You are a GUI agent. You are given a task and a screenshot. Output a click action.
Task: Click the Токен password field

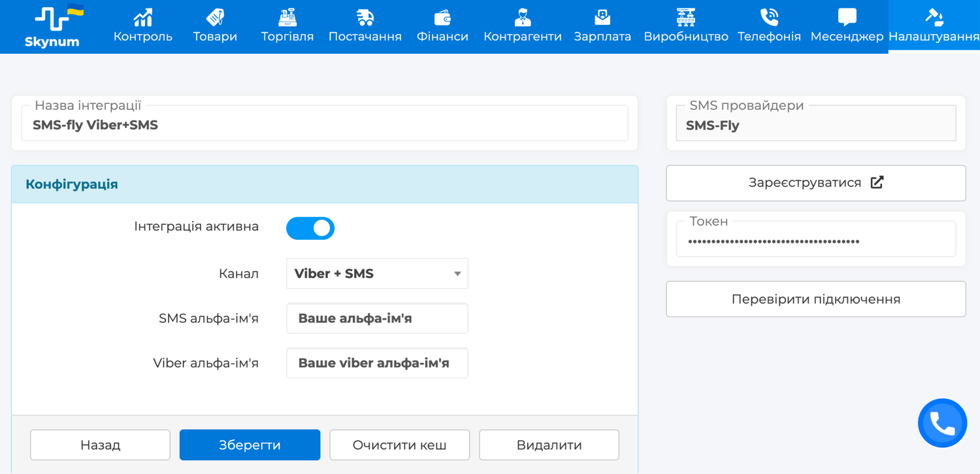click(x=816, y=239)
